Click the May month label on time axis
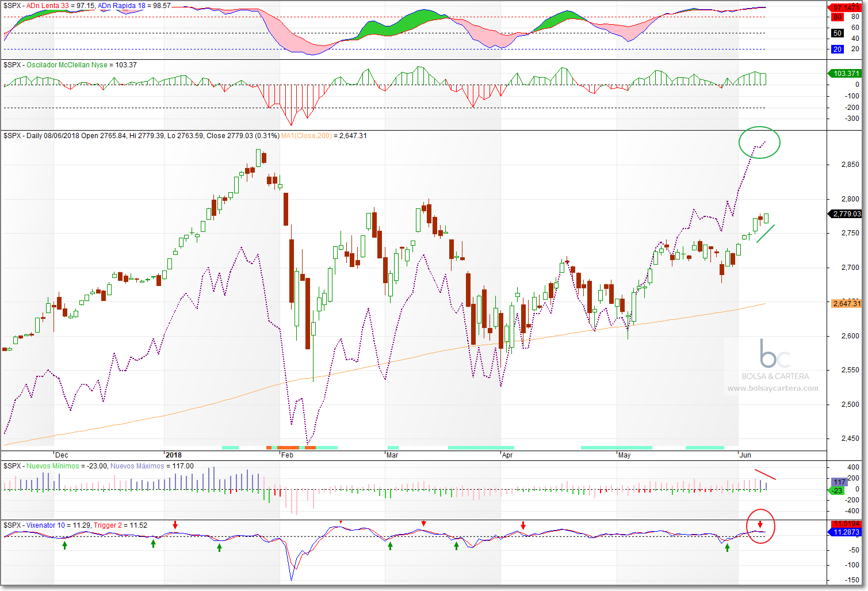Viewport: 868px width, 591px height. click(624, 455)
